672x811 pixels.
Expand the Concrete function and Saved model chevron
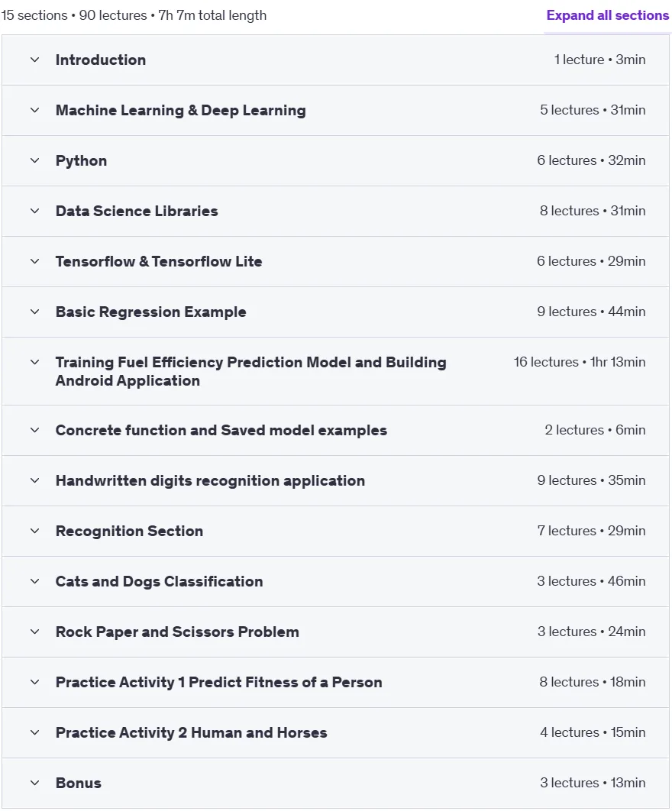[x=34, y=431]
